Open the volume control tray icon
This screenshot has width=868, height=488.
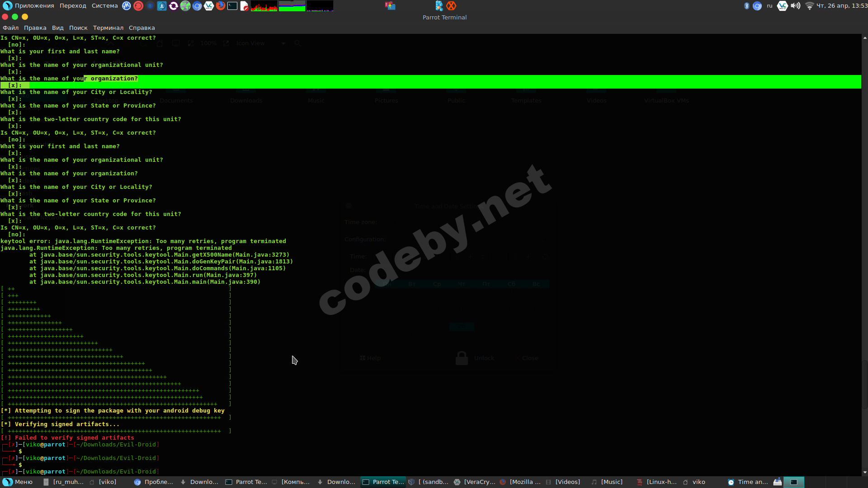(795, 6)
